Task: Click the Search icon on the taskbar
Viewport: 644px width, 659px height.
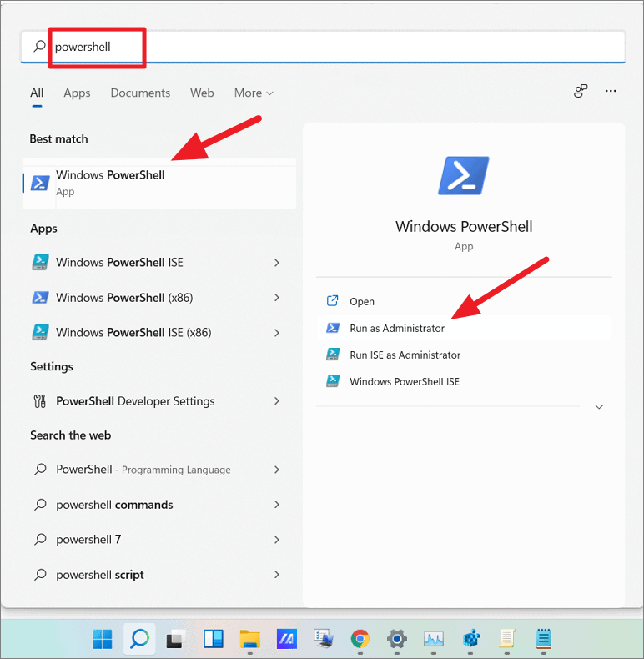Action: [x=139, y=639]
